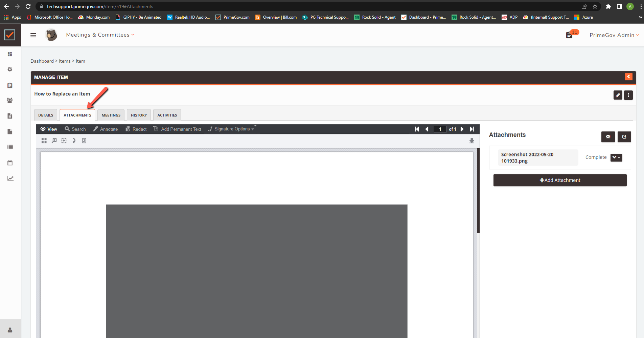Click the bear avatar logo in header

(51, 35)
